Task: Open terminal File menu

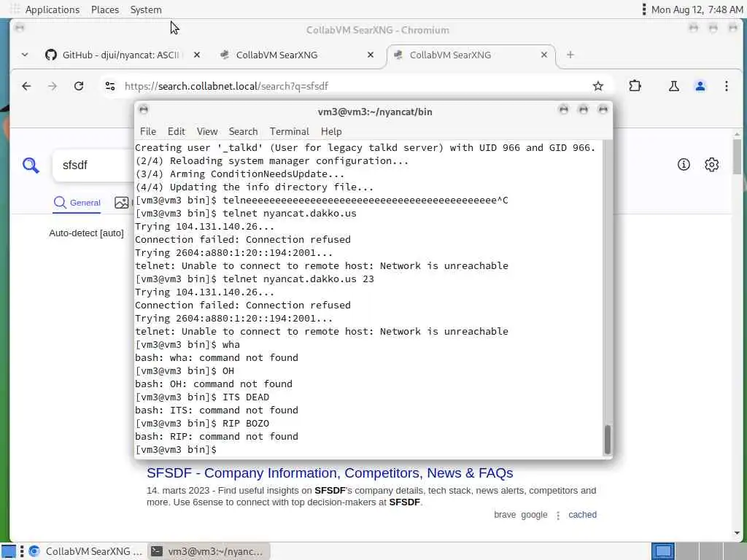Action: tap(147, 131)
